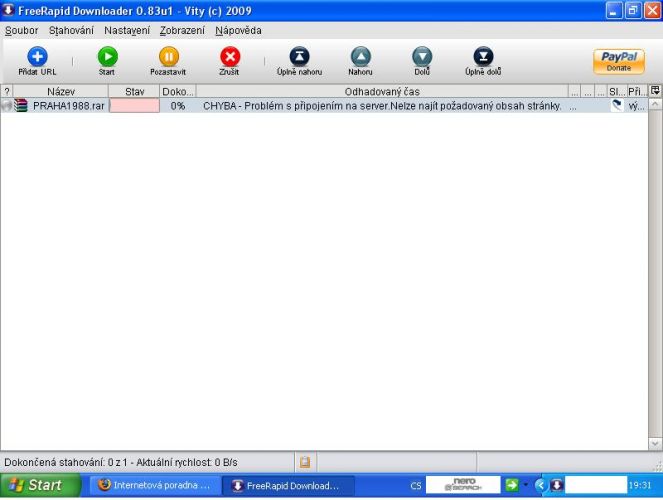This screenshot has height=500, width=663.
Task: Click the RAR archive icon of PRAHA1988.rar
Action: click(x=20, y=105)
